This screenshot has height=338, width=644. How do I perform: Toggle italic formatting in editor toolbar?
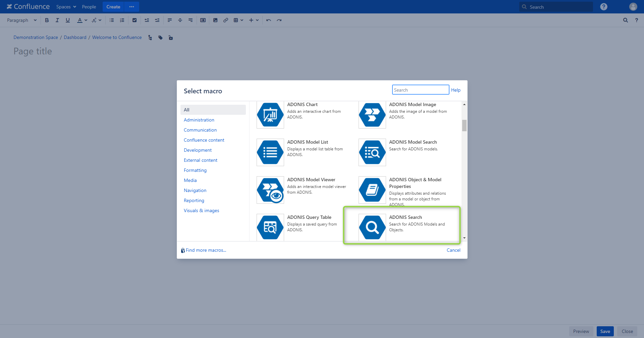point(57,20)
